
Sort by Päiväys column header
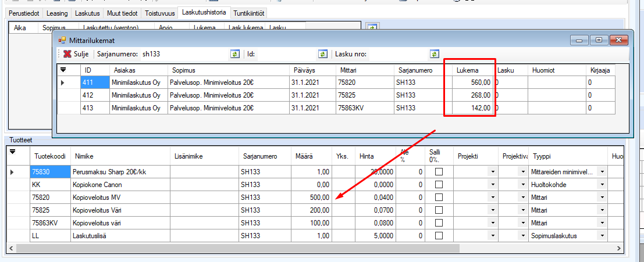312,70
